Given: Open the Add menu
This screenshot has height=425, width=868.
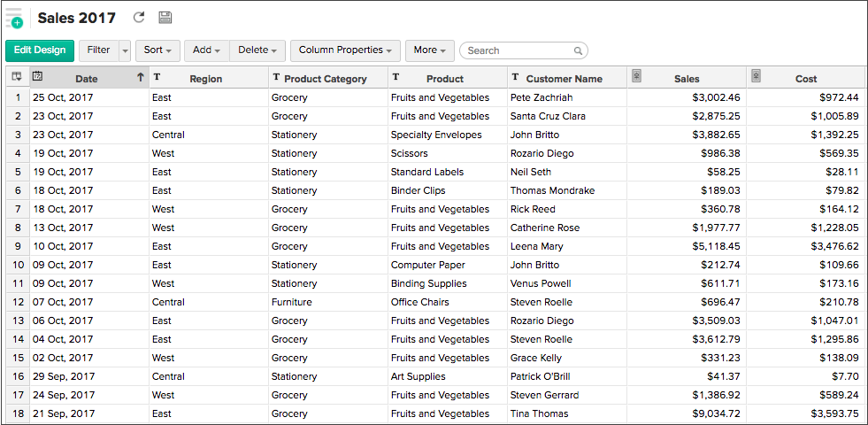Looking at the screenshot, I should (207, 50).
